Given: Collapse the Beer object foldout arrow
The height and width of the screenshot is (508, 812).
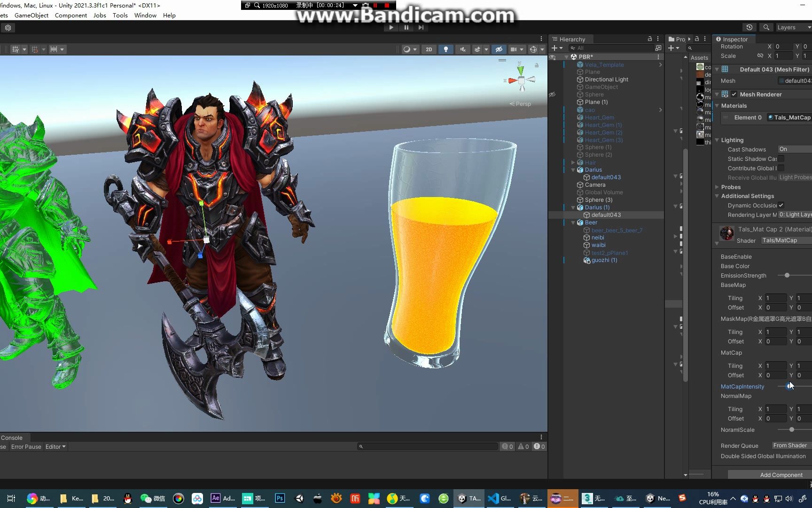Looking at the screenshot, I should [x=573, y=222].
